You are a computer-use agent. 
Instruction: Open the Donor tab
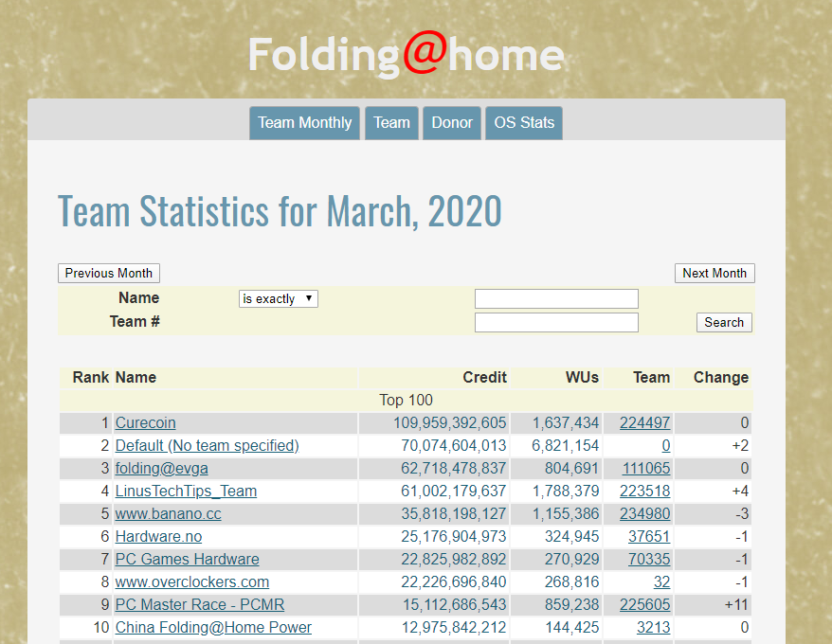(x=452, y=123)
